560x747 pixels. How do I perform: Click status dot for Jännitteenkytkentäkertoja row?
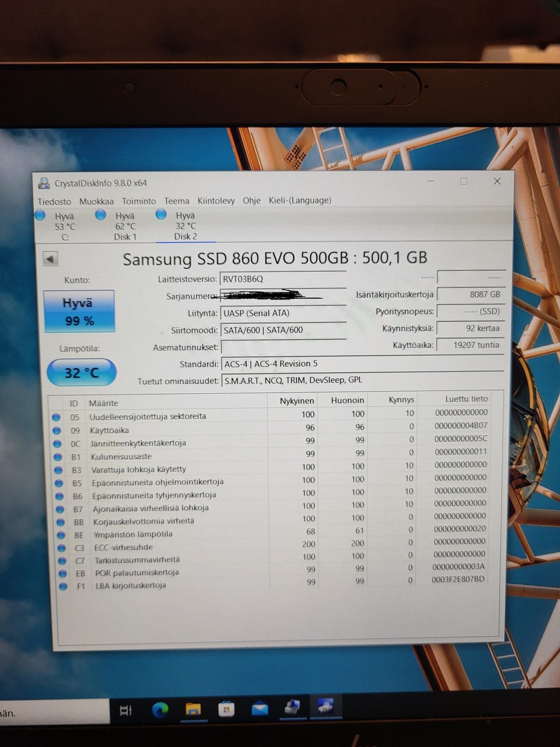coord(58,444)
